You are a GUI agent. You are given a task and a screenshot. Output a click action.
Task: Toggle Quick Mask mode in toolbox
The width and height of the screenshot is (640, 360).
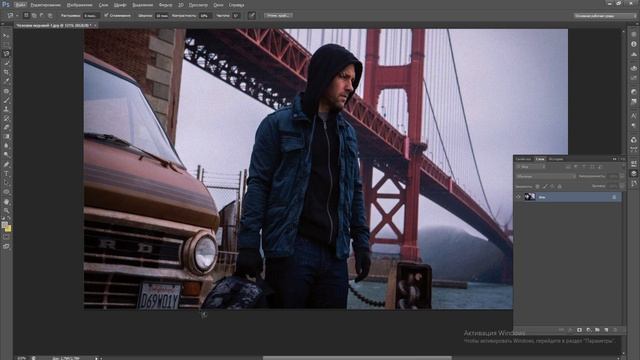tap(6, 237)
